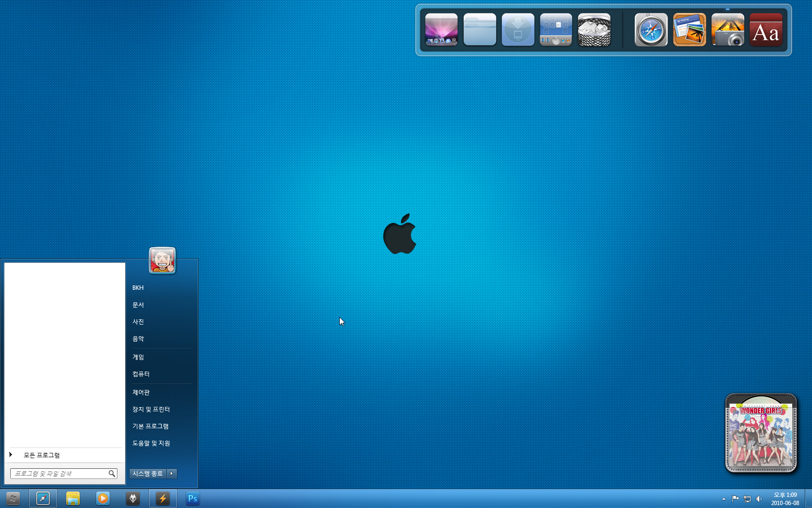The width and height of the screenshot is (812, 508).
Task: Click the Windows Start orb button
Action: click(13, 498)
